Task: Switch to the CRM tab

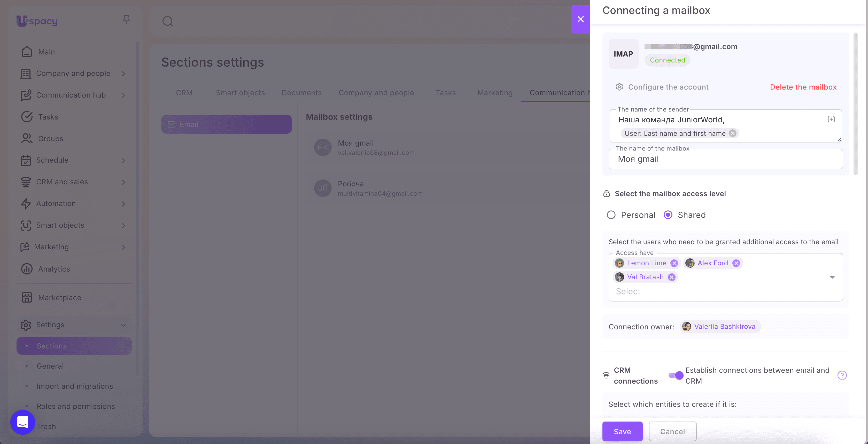Action: tap(184, 93)
